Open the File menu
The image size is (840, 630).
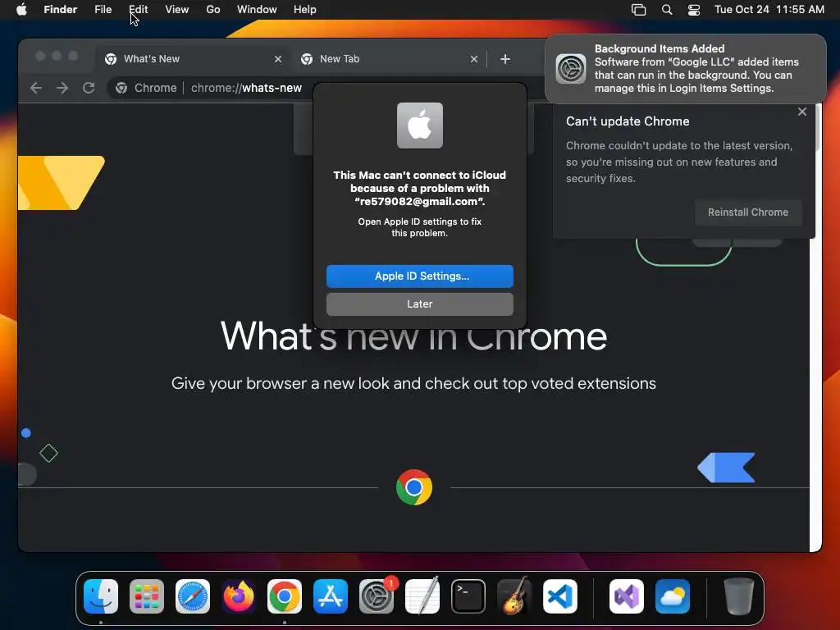coord(103,10)
